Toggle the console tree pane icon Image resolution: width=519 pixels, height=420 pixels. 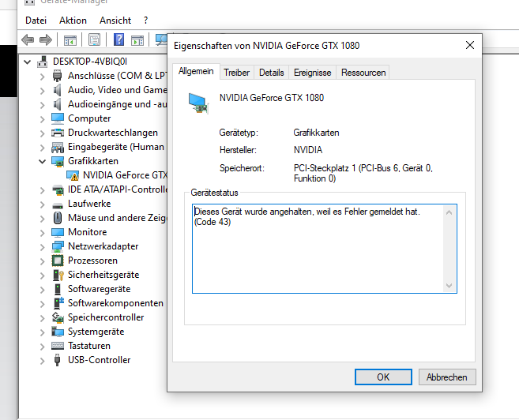click(70, 40)
